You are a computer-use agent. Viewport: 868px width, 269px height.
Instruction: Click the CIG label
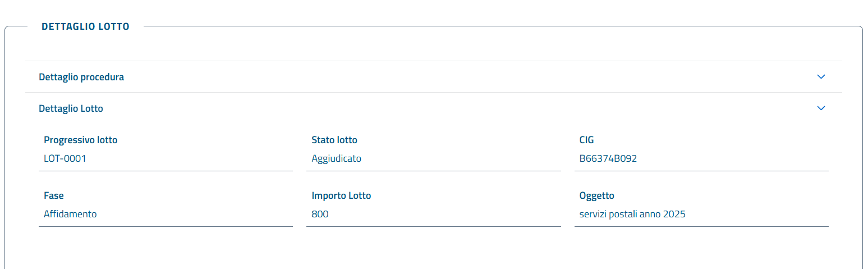coord(586,140)
